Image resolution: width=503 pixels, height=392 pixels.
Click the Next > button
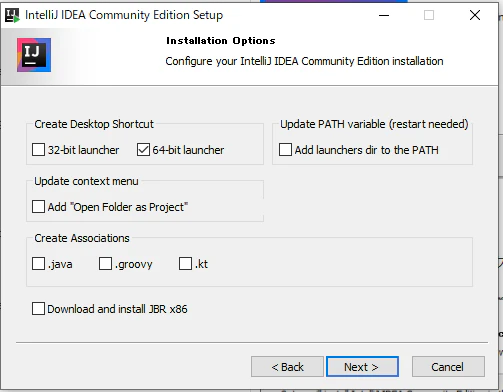tap(362, 367)
